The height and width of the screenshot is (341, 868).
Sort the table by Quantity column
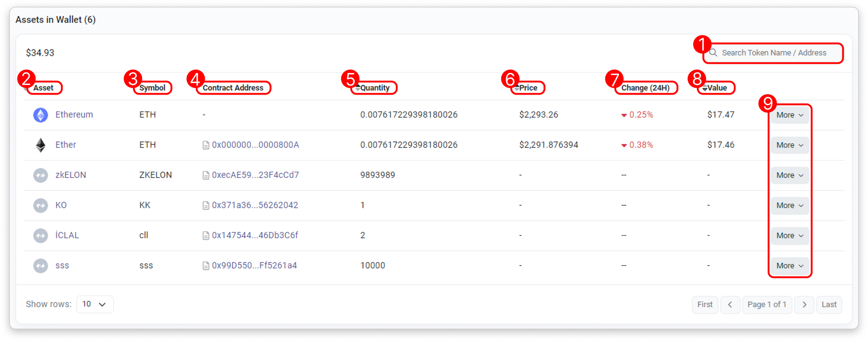pos(374,88)
